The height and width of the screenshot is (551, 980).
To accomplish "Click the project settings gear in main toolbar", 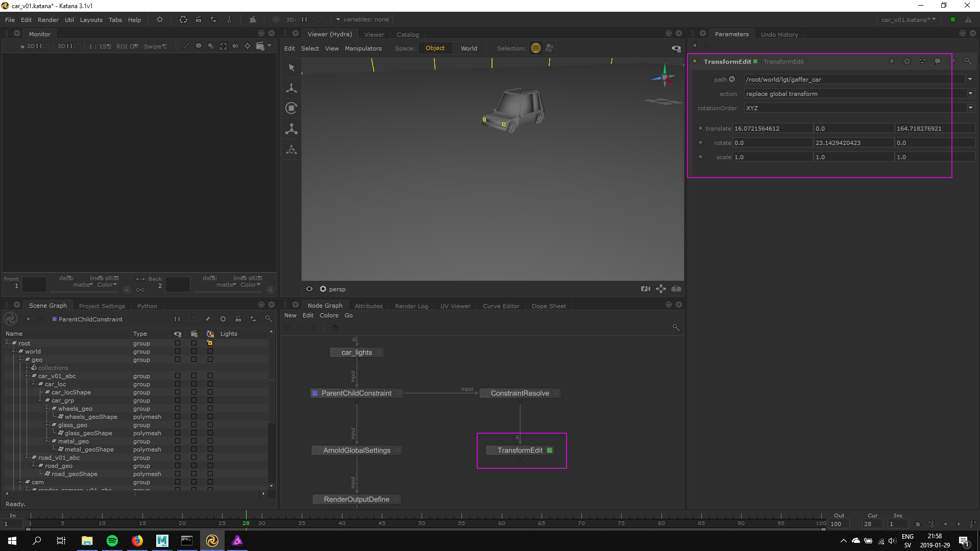I will (160, 19).
